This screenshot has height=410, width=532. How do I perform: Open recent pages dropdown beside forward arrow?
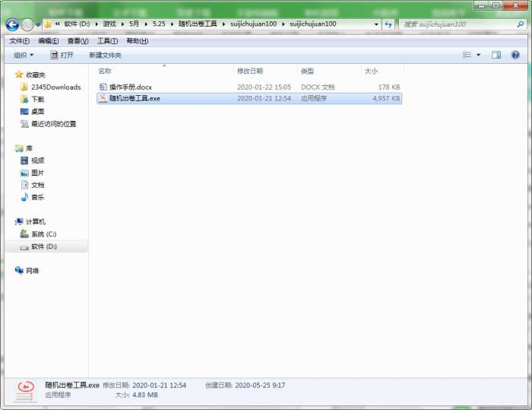click(x=38, y=24)
